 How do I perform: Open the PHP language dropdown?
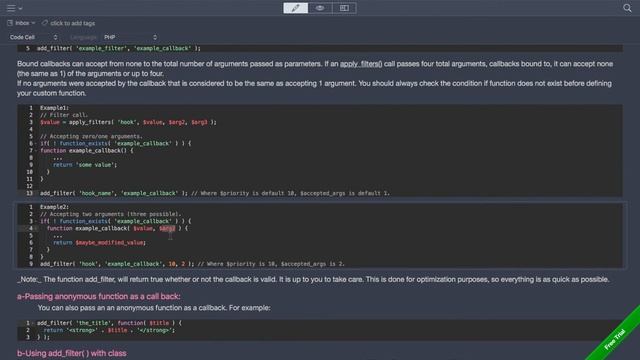[x=131, y=37]
